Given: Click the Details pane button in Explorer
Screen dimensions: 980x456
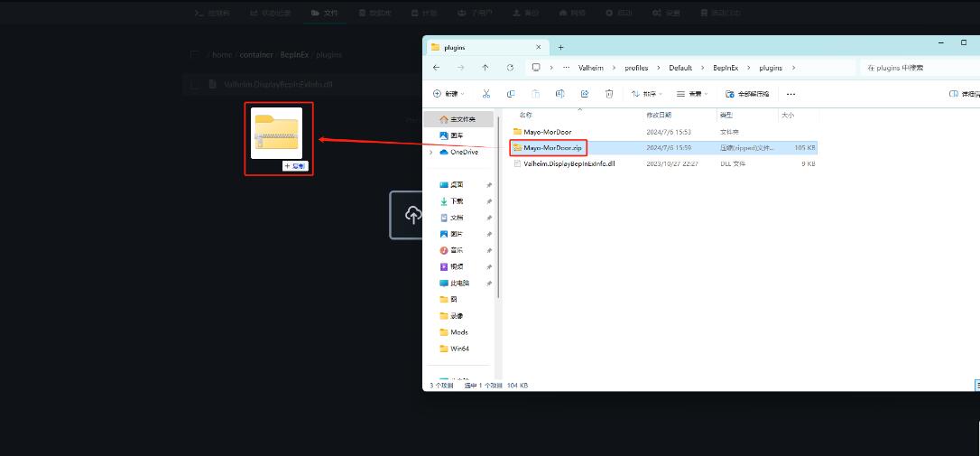Looking at the screenshot, I should [964, 94].
